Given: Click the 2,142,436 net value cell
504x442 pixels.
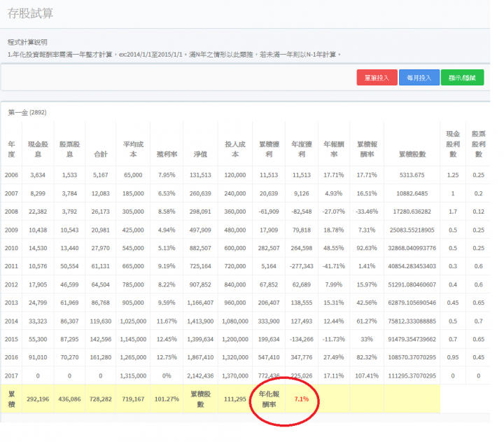Looking at the screenshot, I should pyautogui.click(x=200, y=375).
